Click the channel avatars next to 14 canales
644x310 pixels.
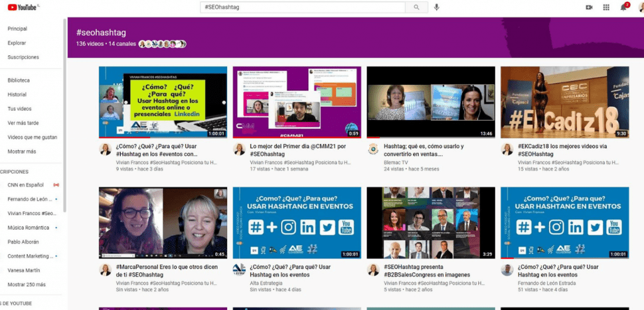click(x=162, y=44)
